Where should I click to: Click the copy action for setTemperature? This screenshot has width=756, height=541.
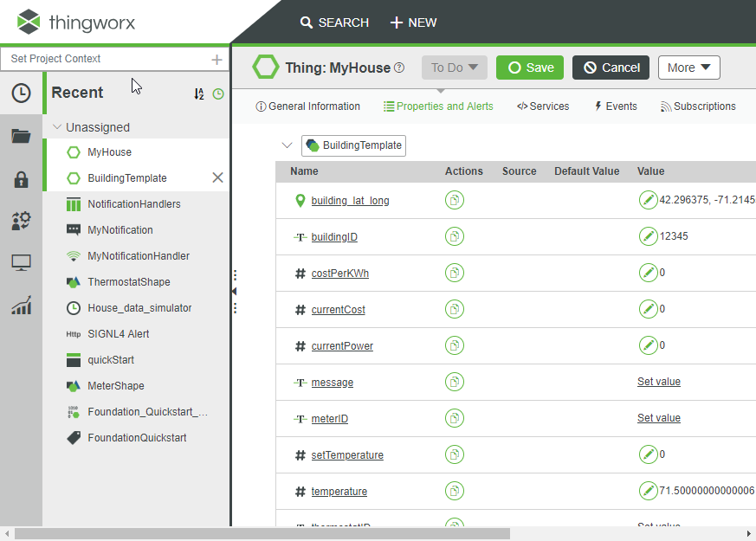[454, 454]
